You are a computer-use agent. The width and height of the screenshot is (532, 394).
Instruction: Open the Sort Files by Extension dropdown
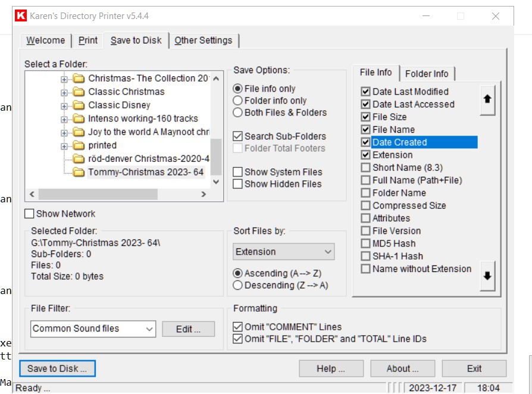click(x=284, y=252)
